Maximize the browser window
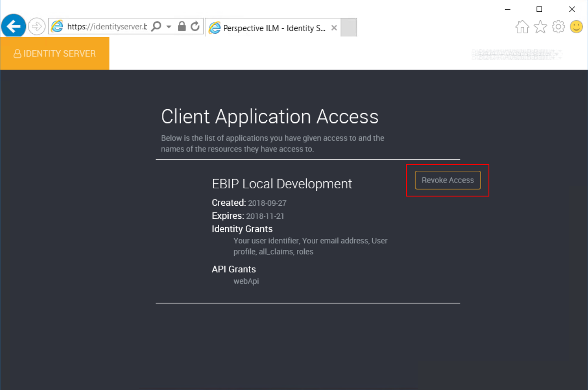 point(539,9)
